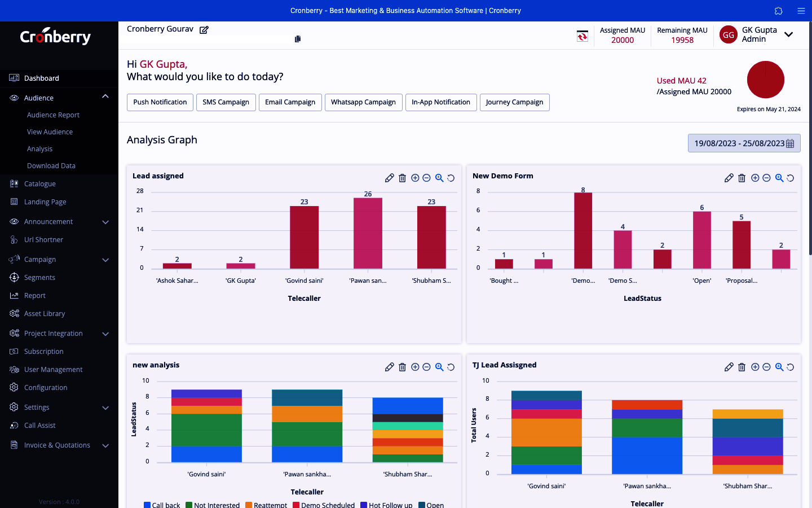Edit the Lead assigned chart with pencil icon
The width and height of the screenshot is (812, 508).
coord(389,178)
